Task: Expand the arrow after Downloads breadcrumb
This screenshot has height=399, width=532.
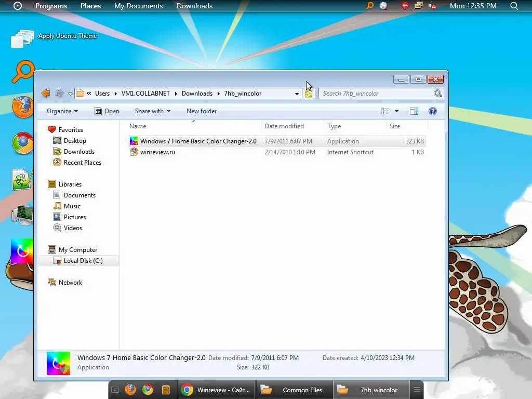Action: (x=219, y=94)
